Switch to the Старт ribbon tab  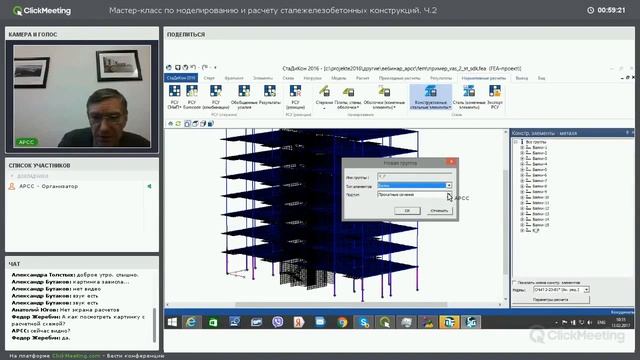(209, 78)
